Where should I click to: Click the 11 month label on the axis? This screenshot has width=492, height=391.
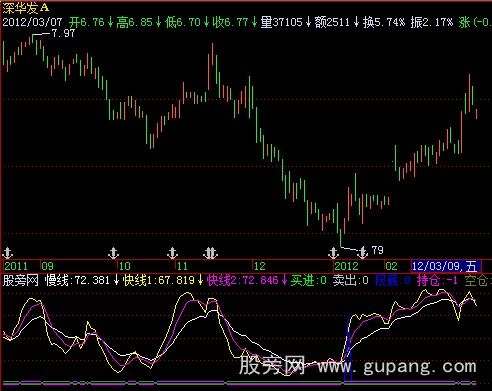182,266
